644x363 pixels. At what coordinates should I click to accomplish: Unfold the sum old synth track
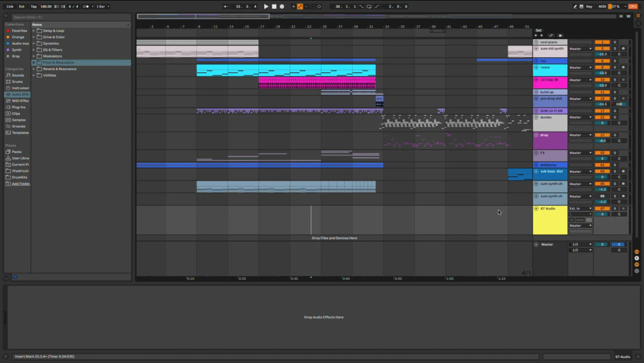pyautogui.click(x=536, y=48)
